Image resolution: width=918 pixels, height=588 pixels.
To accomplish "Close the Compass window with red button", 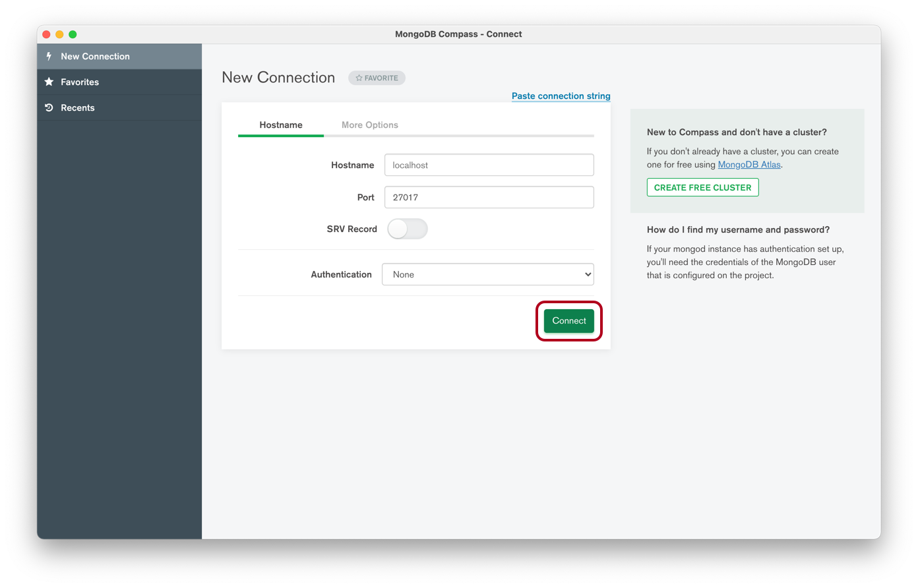I will pyautogui.click(x=46, y=34).
